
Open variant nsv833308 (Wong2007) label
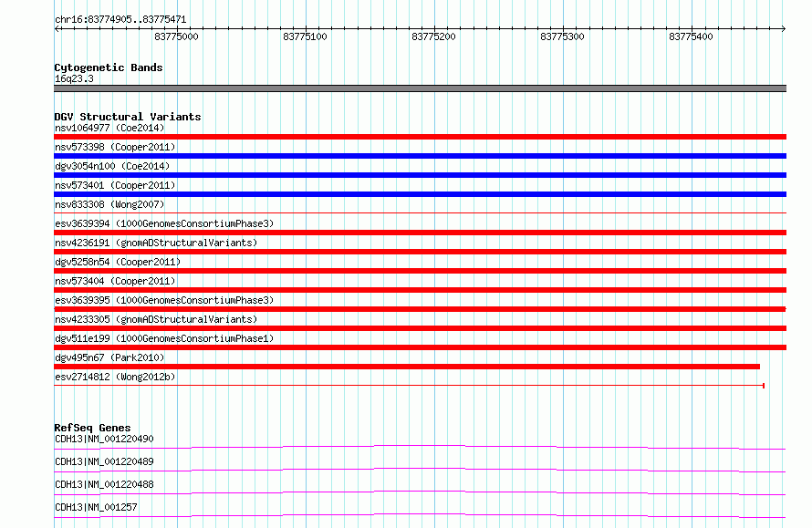109,204
